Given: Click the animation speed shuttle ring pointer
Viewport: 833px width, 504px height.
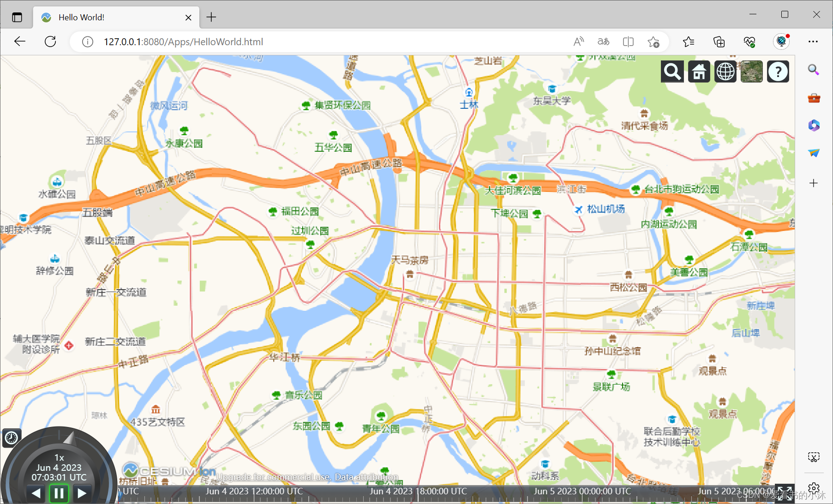Looking at the screenshot, I should point(69,438).
